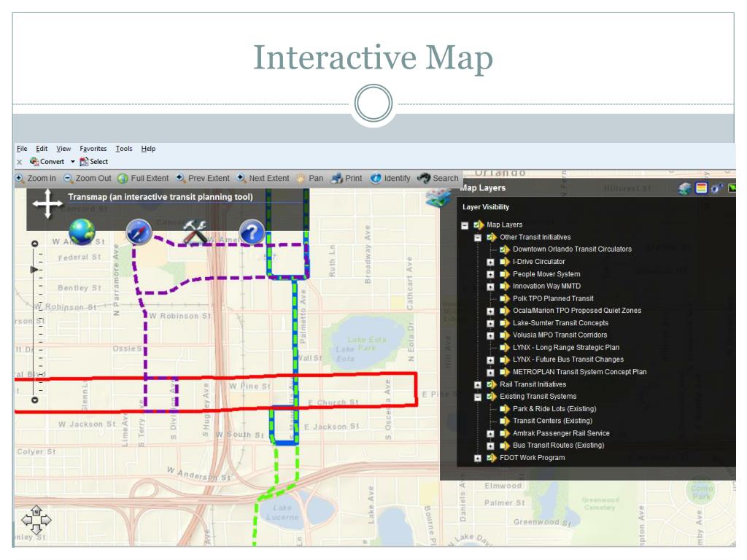The height and width of the screenshot is (560, 747).
Task: Expand the Rail Transit Initiatives group
Action: [478, 385]
